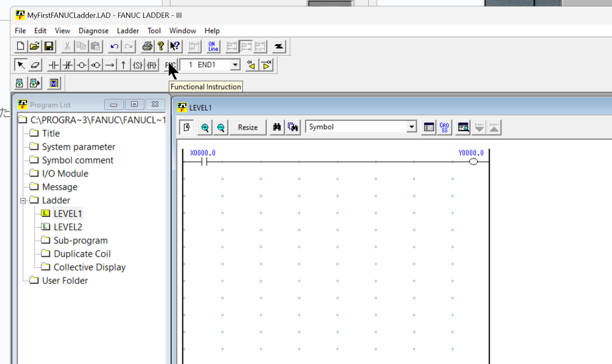Insert a write coil
The image size is (612, 364).
click(x=82, y=65)
